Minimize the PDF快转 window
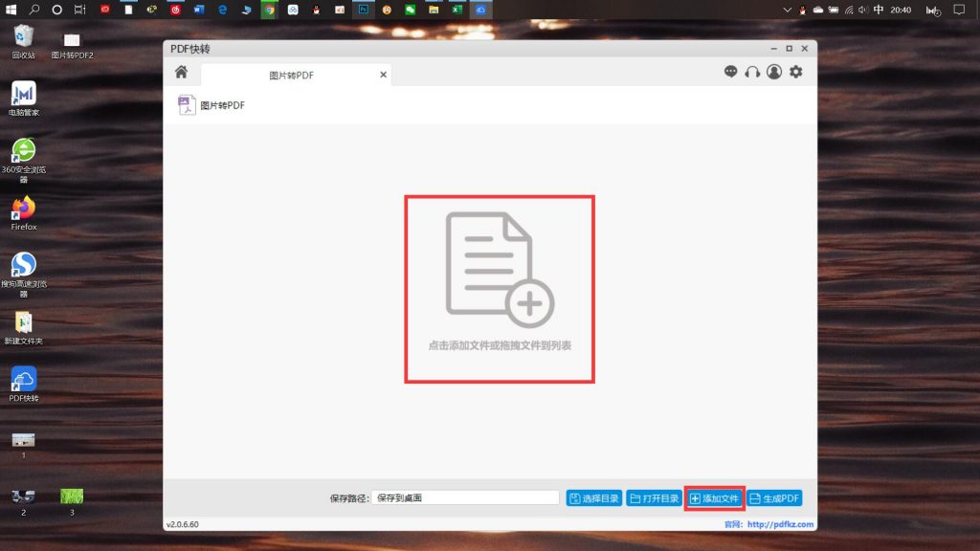 [773, 49]
